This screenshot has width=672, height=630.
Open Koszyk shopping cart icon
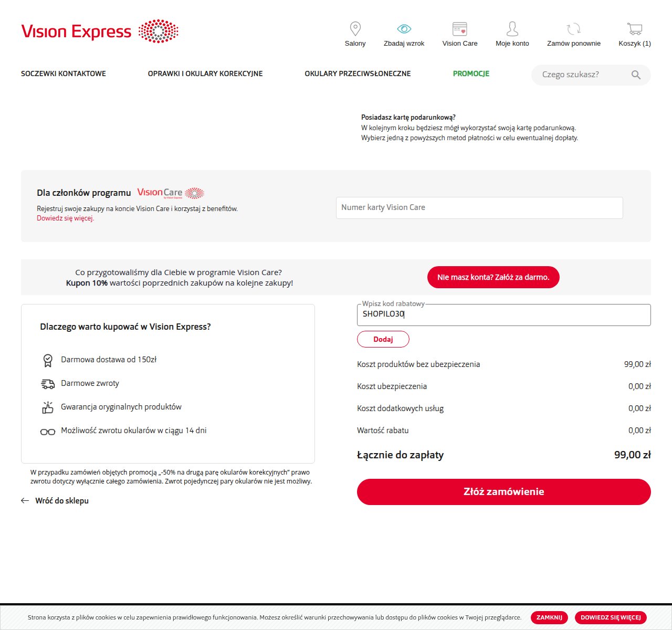(635, 28)
